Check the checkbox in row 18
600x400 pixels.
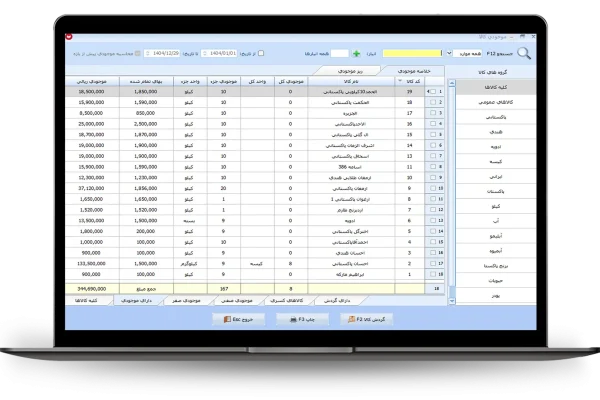click(x=433, y=274)
